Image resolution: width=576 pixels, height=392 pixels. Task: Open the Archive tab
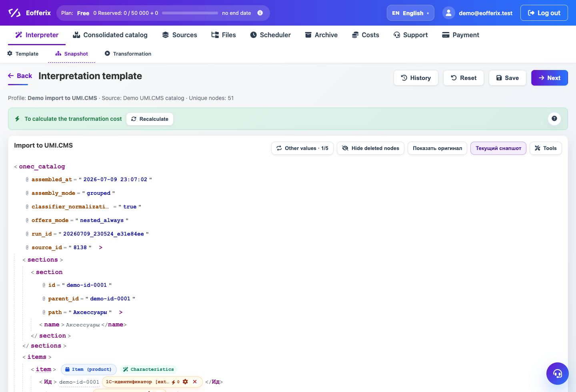click(321, 35)
